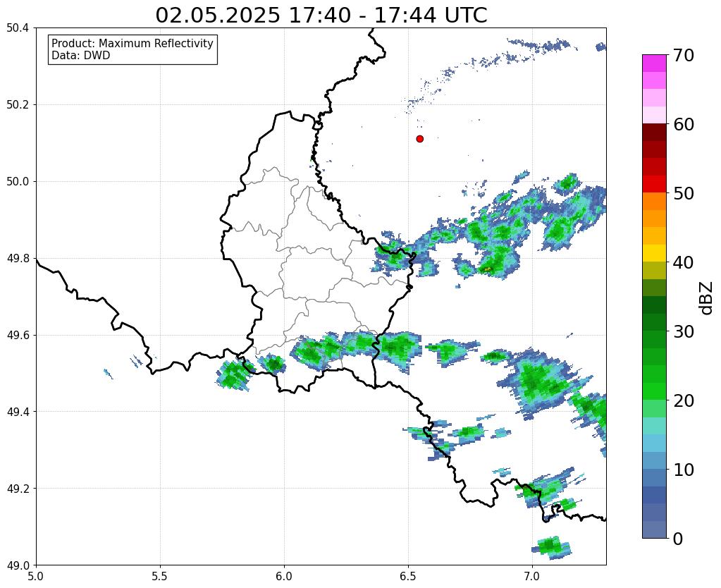The width and height of the screenshot is (721, 588).
Task: Click the 40 tick label on colorbar
Action: click(682, 262)
